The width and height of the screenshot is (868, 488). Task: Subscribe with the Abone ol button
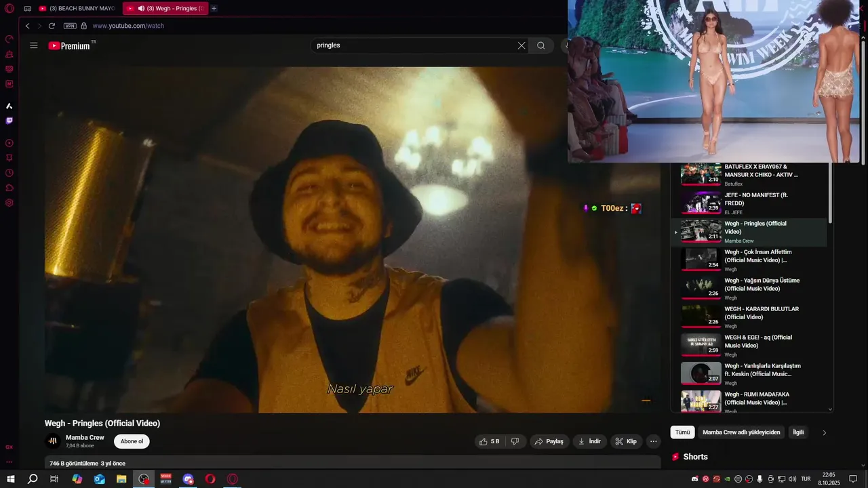click(x=132, y=441)
